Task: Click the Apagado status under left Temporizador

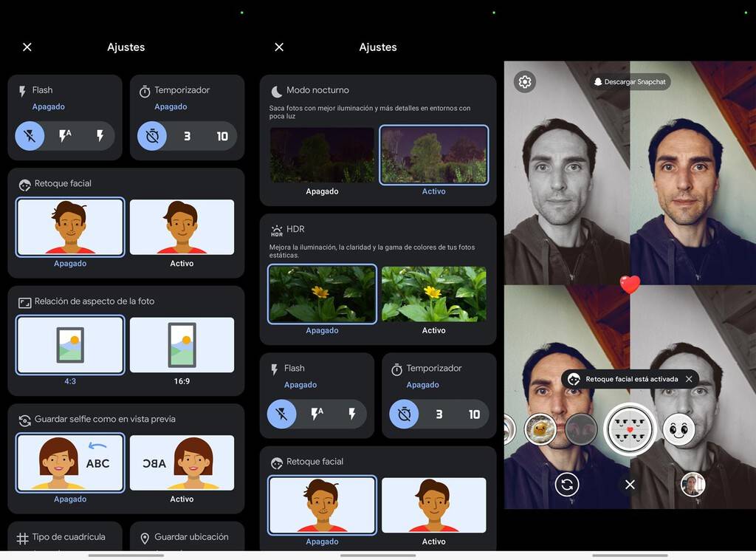Action: tap(171, 106)
